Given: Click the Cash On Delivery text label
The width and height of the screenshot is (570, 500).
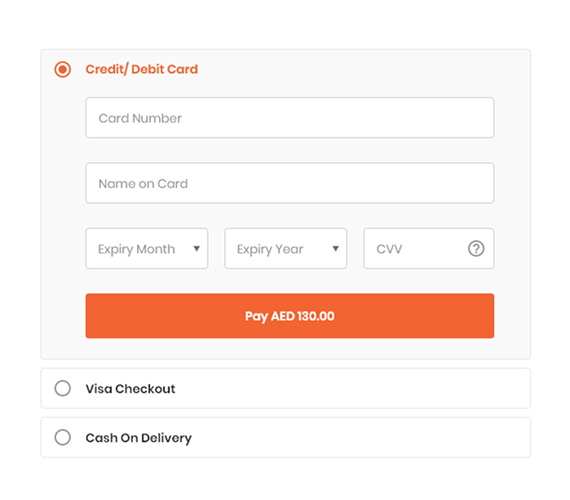Looking at the screenshot, I should pos(139,438).
